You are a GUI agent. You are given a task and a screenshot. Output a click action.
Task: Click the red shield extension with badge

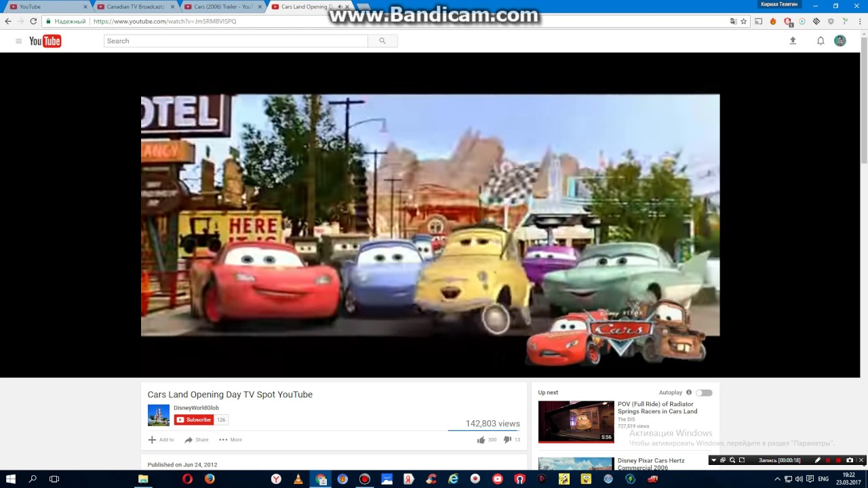click(788, 22)
